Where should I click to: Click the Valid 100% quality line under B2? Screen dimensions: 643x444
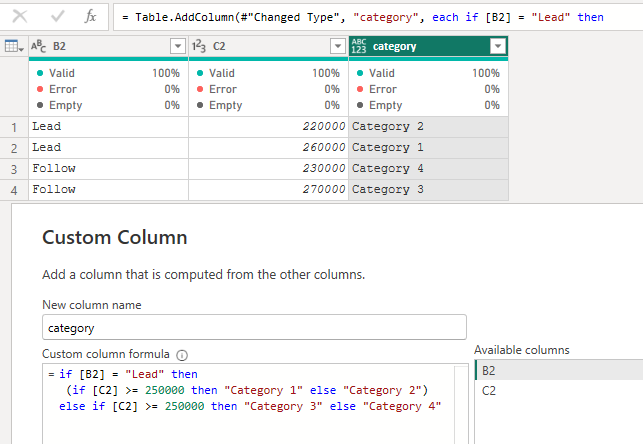point(108,73)
